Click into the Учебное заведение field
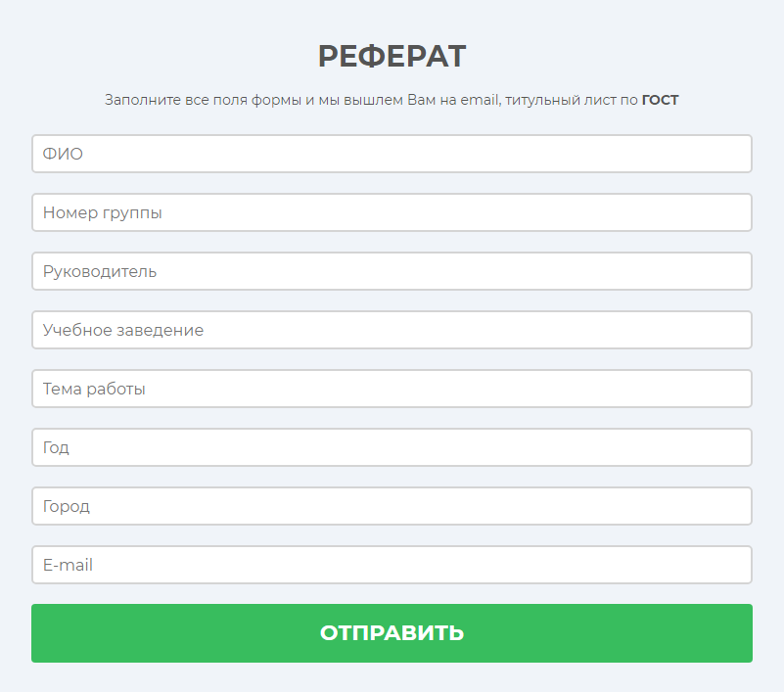 point(392,330)
